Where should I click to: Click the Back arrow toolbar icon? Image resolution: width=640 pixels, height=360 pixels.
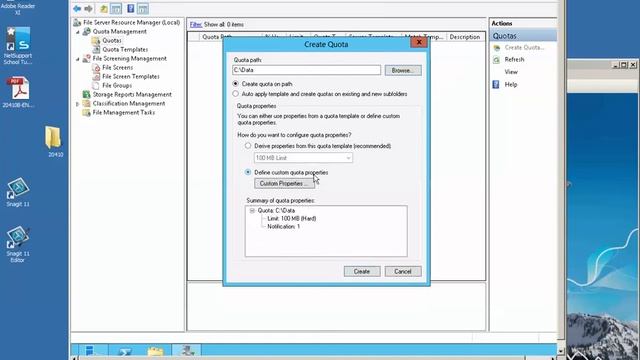pos(77,9)
